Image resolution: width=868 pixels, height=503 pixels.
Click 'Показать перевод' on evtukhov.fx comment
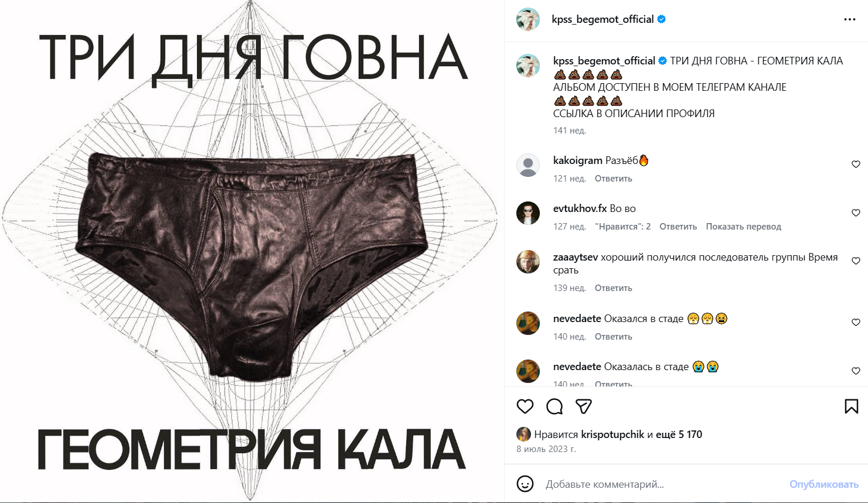[743, 227]
